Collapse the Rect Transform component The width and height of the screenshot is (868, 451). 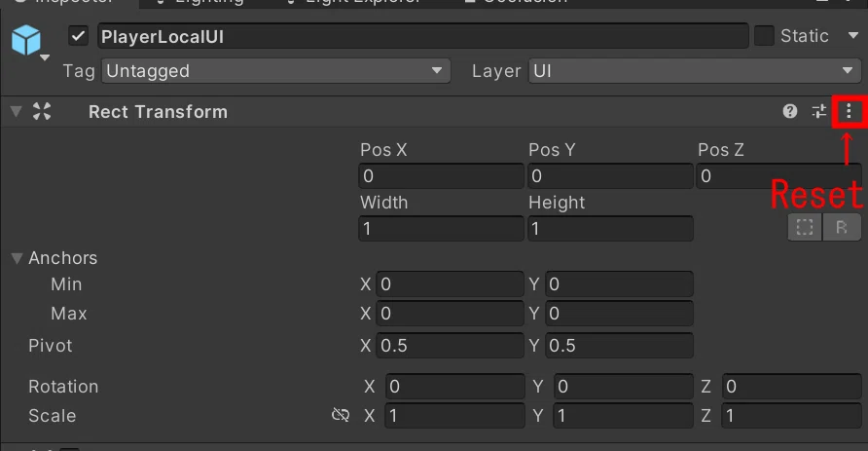16,111
